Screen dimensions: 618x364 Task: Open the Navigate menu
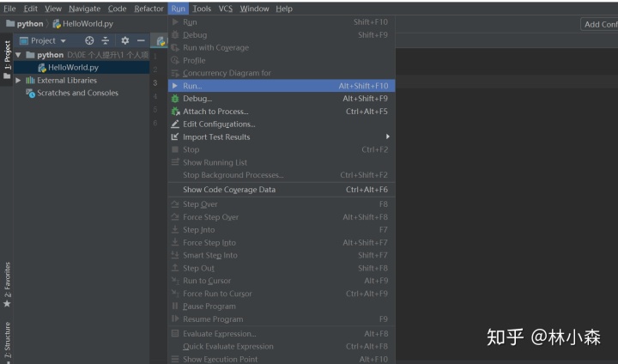(x=84, y=9)
